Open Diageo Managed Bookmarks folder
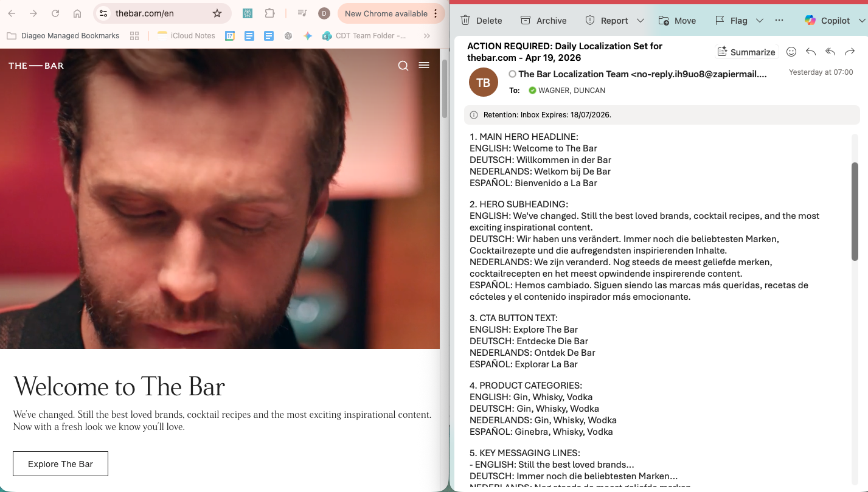 click(x=63, y=36)
